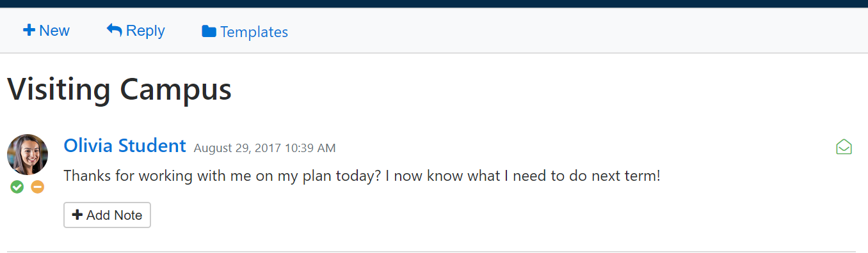This screenshot has width=868, height=253.
Task: Click the plus icon inside Add Note button
Action: click(x=77, y=215)
